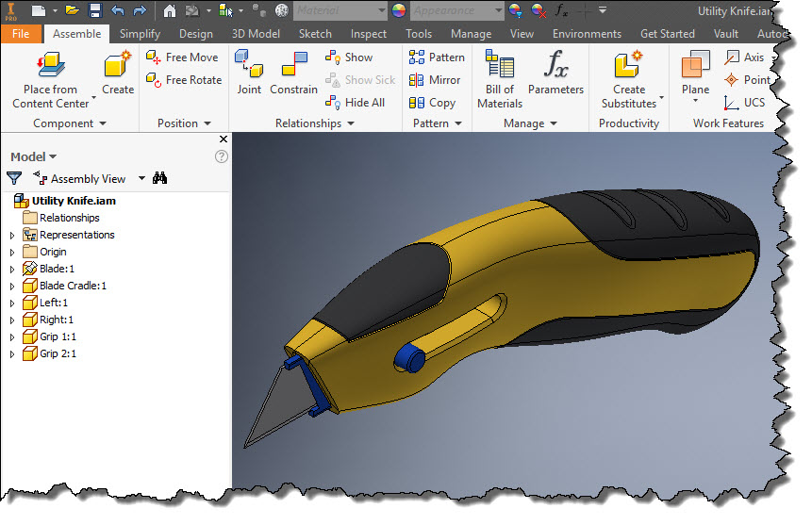The width and height of the screenshot is (812, 525).
Task: Open the Vault tab
Action: click(x=725, y=34)
